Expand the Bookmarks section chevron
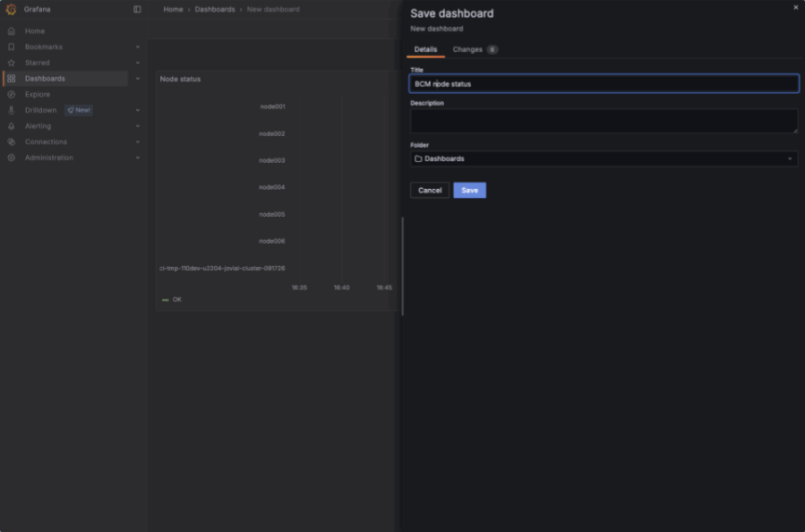This screenshot has height=532, width=805. pos(138,47)
